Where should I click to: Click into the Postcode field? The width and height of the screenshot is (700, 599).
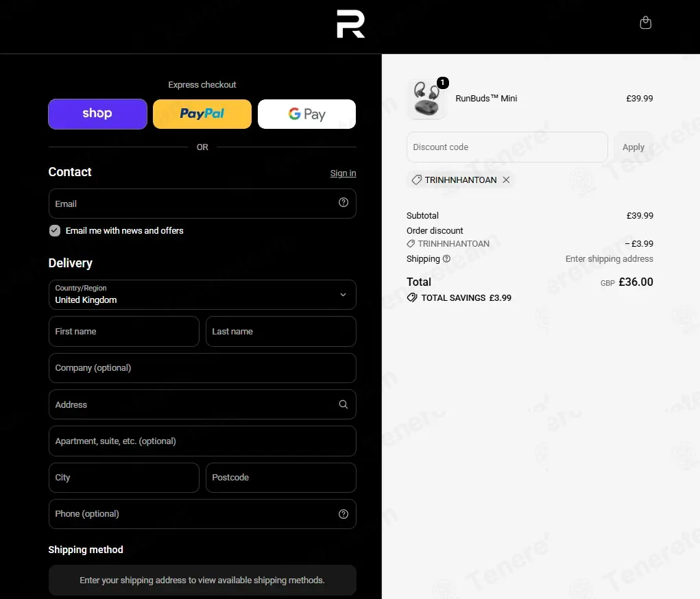(x=281, y=478)
